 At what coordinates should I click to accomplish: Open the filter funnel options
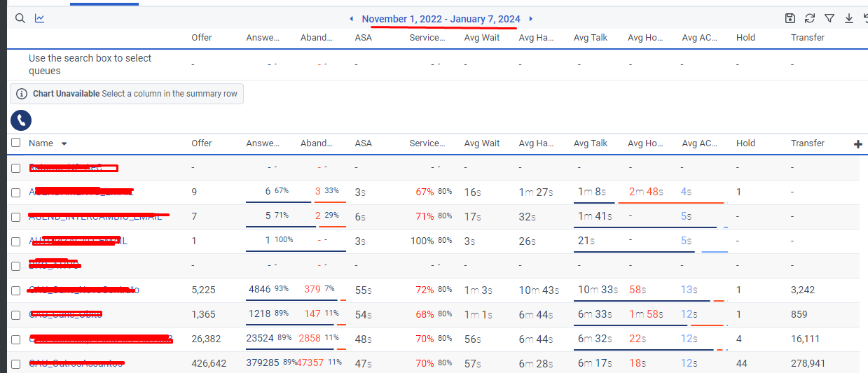[x=829, y=18]
